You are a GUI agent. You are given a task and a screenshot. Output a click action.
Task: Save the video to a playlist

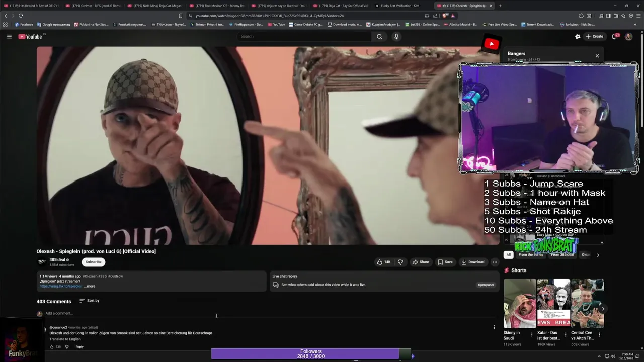(445, 262)
